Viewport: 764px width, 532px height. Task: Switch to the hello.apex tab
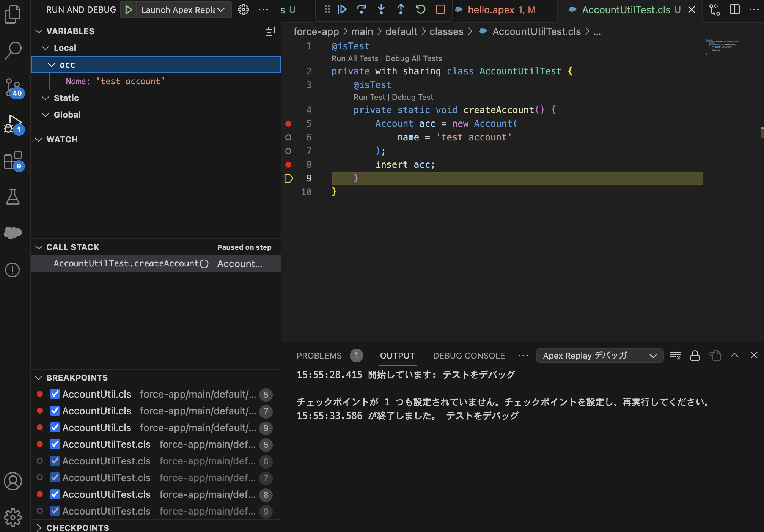point(494,9)
